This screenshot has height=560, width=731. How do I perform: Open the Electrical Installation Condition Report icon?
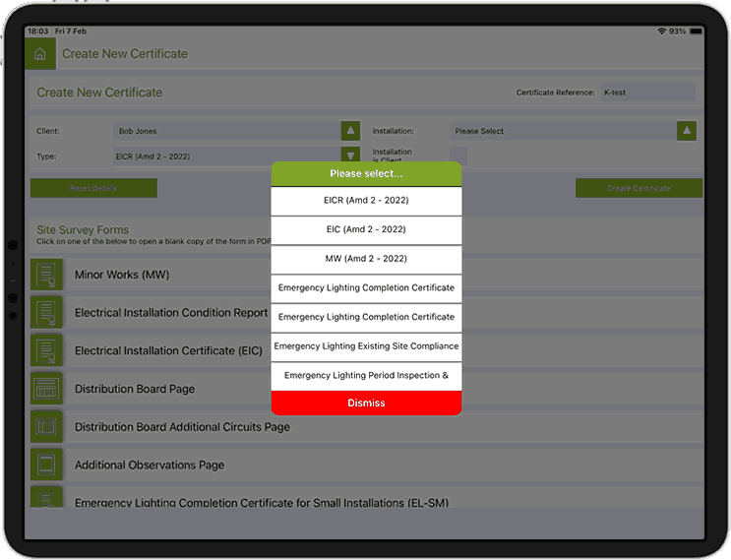click(46, 312)
